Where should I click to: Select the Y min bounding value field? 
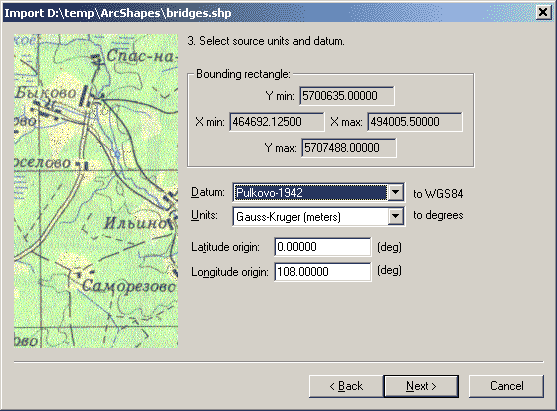(347, 96)
